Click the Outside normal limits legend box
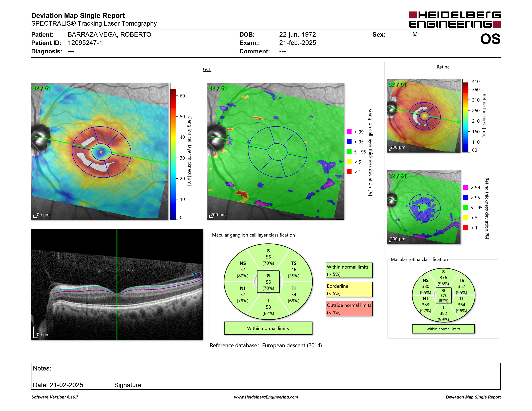This screenshot has width=532, height=411. (349, 308)
